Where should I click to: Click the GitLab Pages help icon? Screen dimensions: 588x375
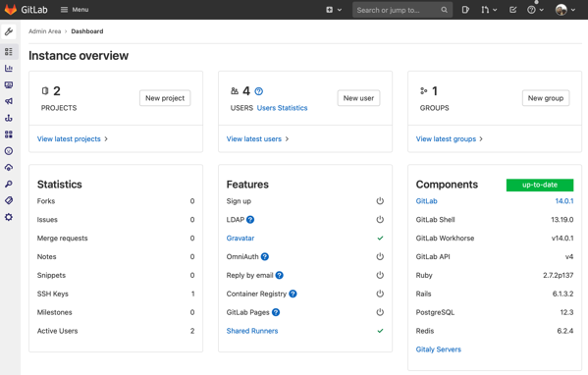coord(276,312)
